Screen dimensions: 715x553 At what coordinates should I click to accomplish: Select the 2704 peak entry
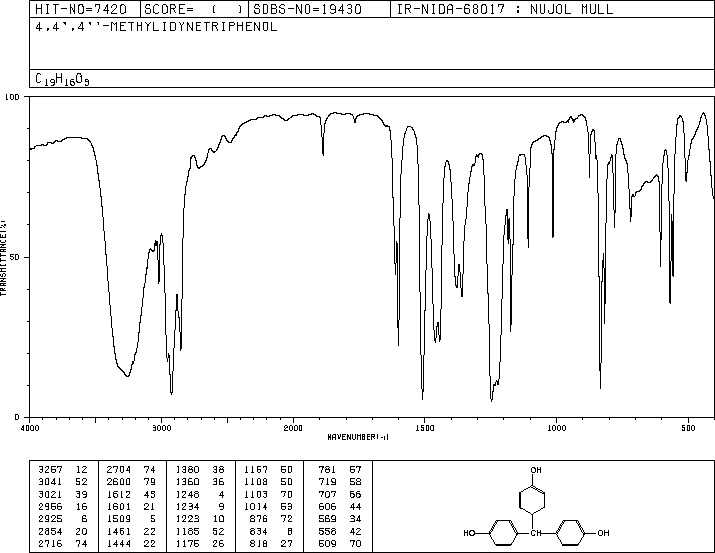pos(119,470)
